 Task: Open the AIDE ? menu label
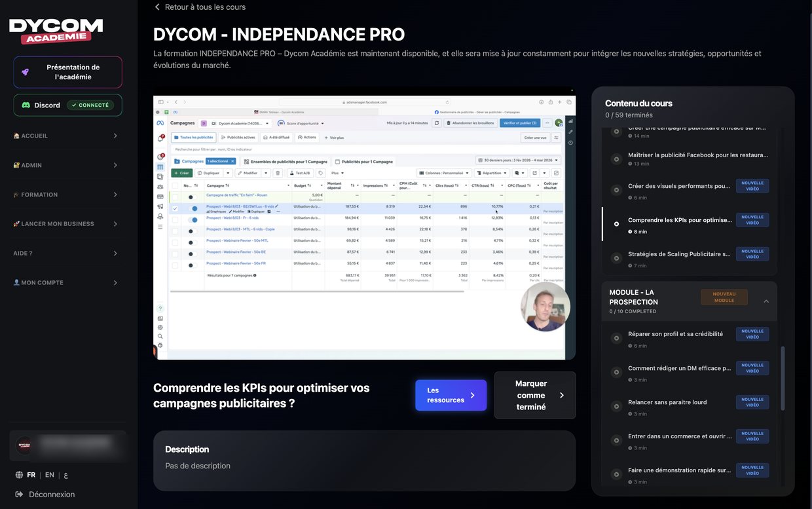23,253
